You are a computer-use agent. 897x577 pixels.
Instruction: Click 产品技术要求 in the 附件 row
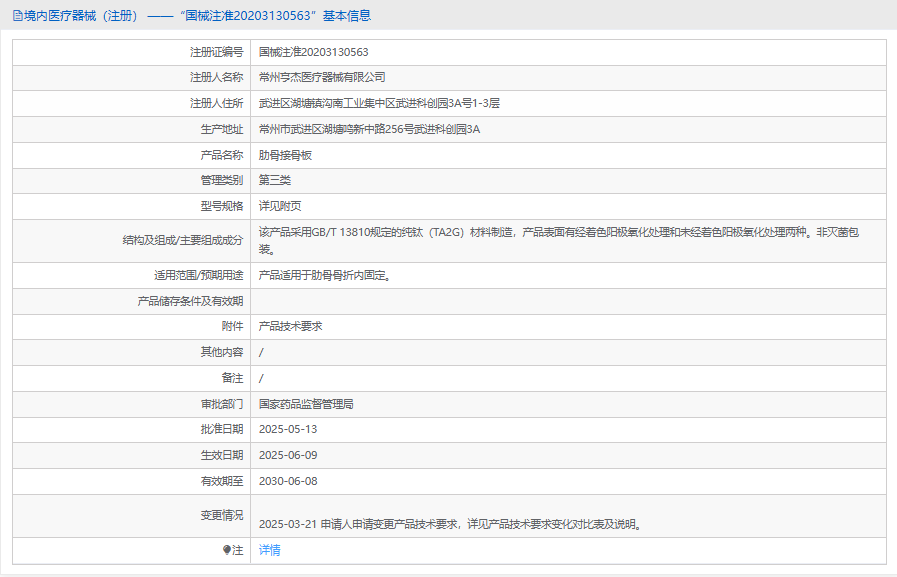291,327
